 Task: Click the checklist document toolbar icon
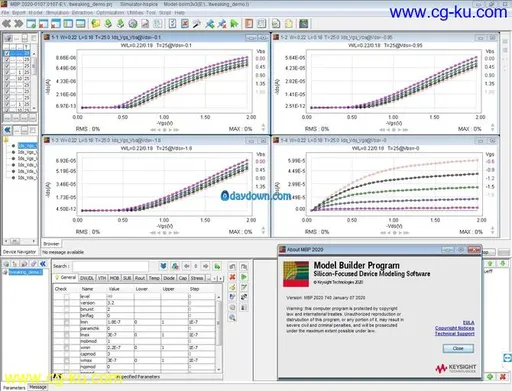point(172,23)
